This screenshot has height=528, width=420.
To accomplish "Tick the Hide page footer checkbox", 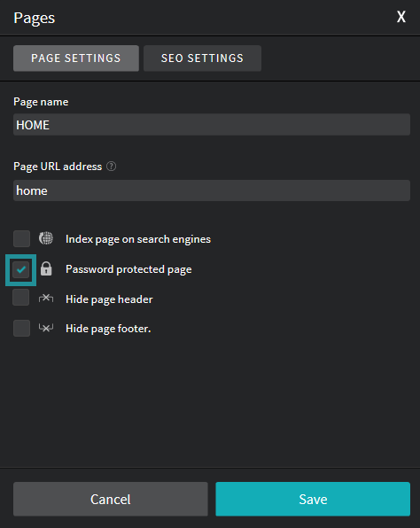I will click(x=21, y=329).
